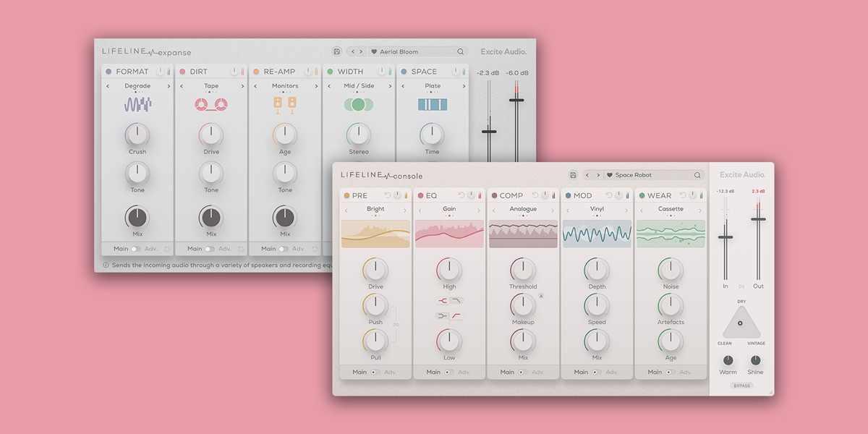Image resolution: width=868 pixels, height=434 pixels.
Task: Open preset search in the Console window
Action: pyautogui.click(x=696, y=175)
